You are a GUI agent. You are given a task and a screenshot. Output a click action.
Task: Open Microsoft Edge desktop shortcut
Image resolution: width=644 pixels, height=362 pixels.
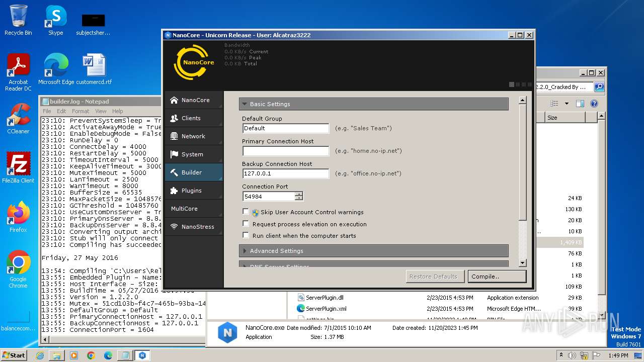coord(56,69)
